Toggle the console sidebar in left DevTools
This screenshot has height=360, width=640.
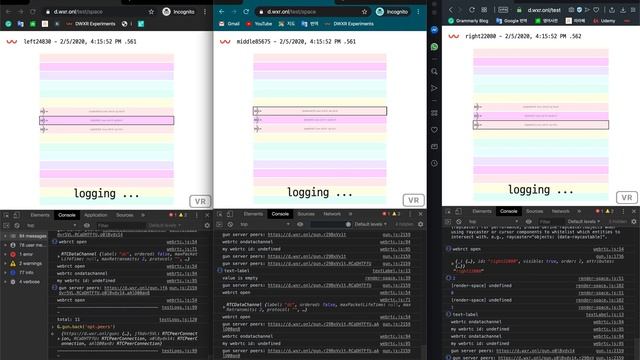click(x=6, y=225)
